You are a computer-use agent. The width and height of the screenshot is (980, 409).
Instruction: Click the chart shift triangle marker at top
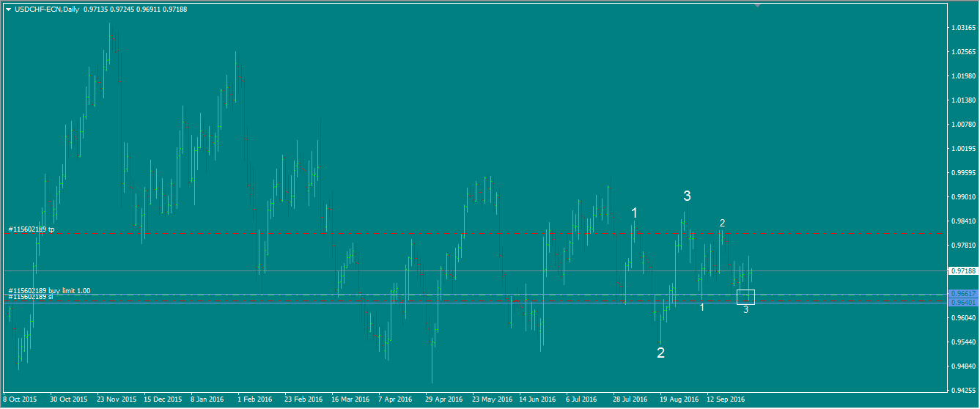click(x=757, y=5)
